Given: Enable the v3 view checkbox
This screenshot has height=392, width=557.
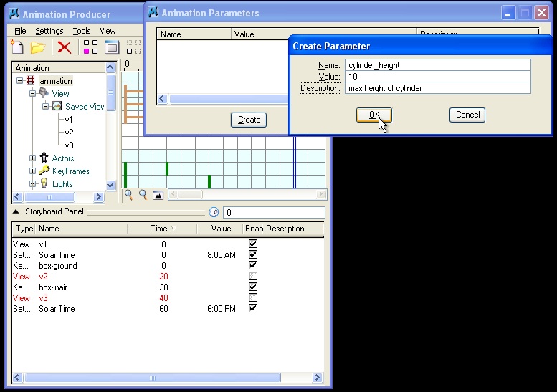Looking at the screenshot, I should coord(253,297).
